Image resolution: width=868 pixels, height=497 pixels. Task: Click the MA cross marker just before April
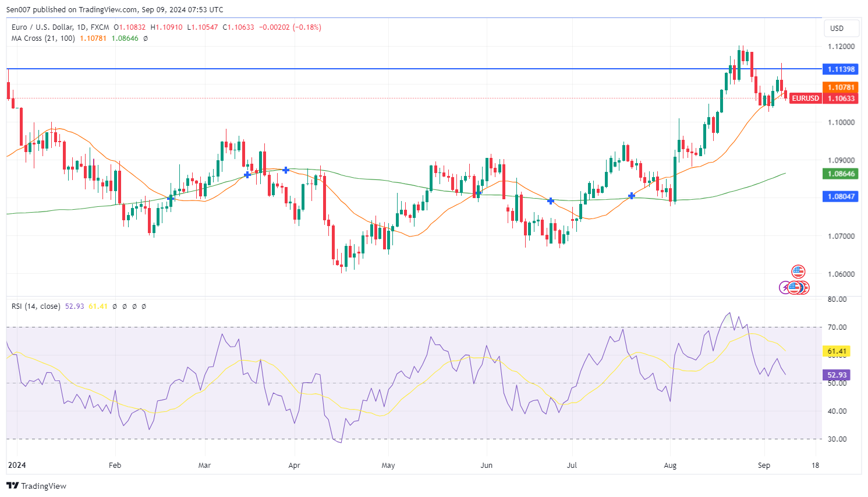pyautogui.click(x=286, y=170)
